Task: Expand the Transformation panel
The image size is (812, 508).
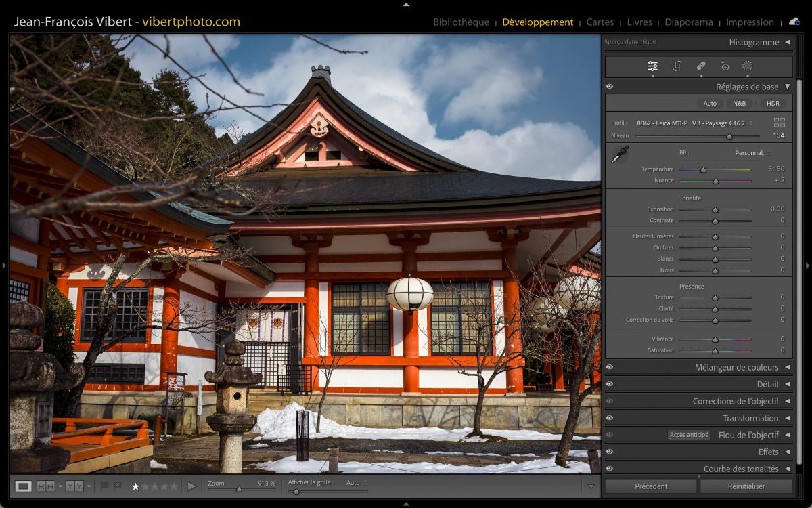Action: [787, 418]
